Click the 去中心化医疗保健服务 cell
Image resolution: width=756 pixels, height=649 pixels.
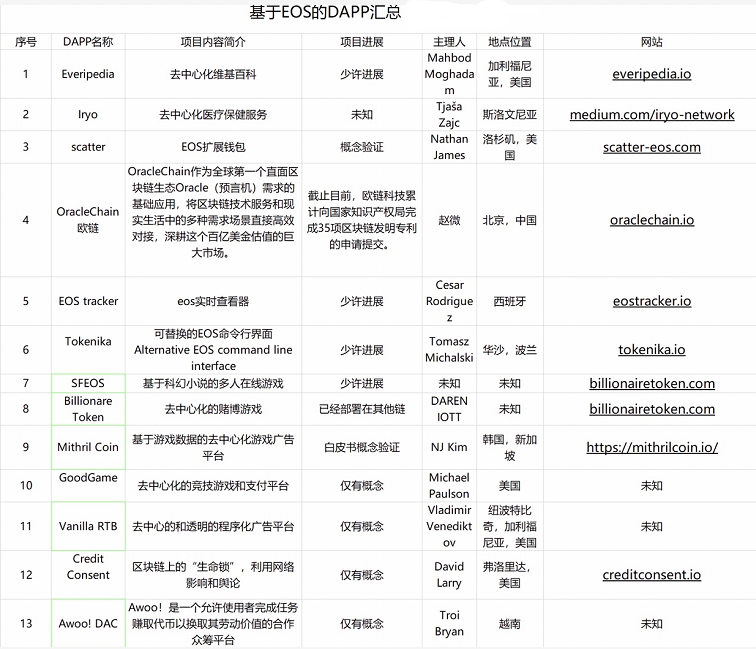pos(213,114)
